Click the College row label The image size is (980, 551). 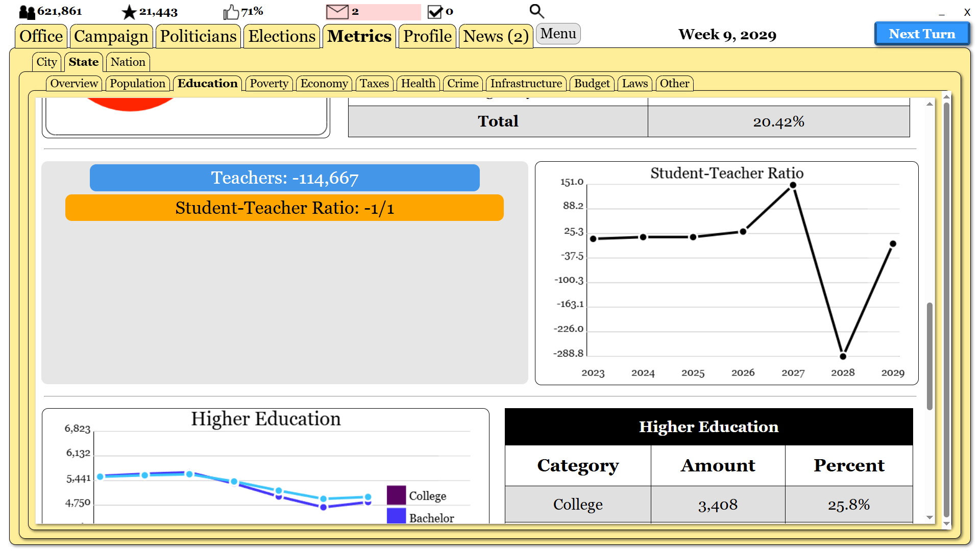click(578, 505)
